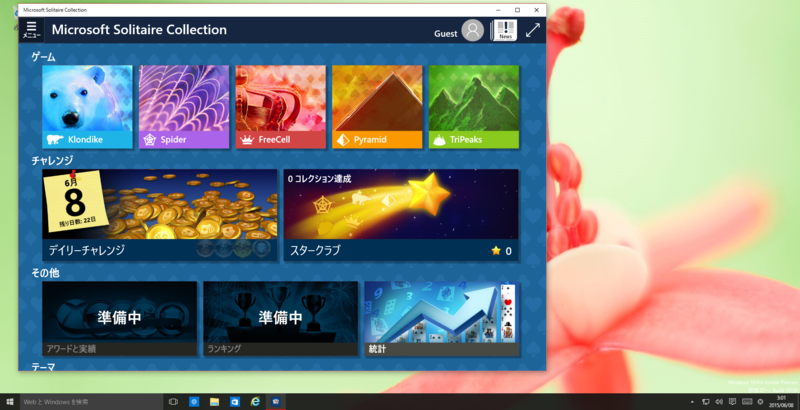Click the star count icon in スタークラブ

click(x=495, y=250)
